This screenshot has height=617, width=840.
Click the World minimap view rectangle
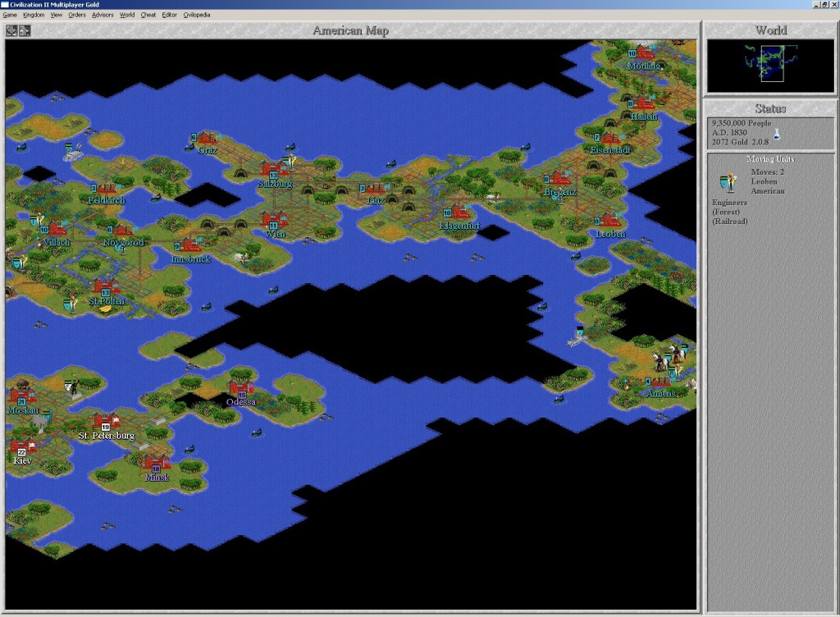772,64
